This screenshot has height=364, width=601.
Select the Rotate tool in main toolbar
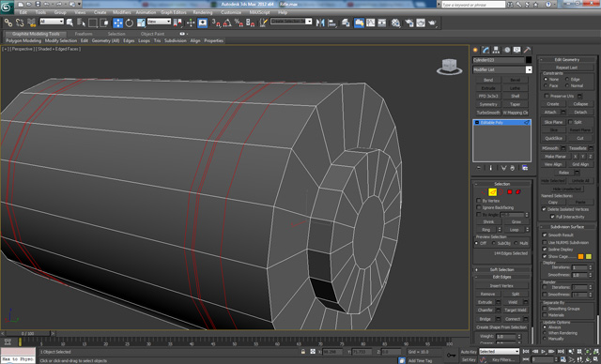tap(130, 23)
